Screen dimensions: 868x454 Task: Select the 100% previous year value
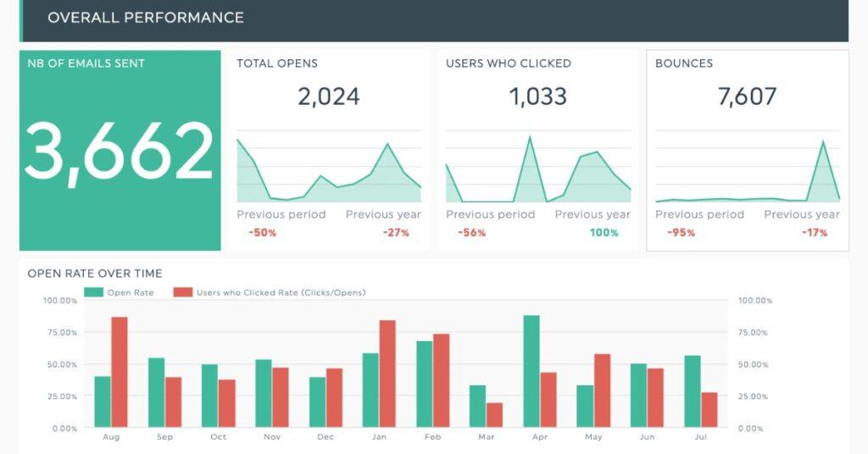604,233
